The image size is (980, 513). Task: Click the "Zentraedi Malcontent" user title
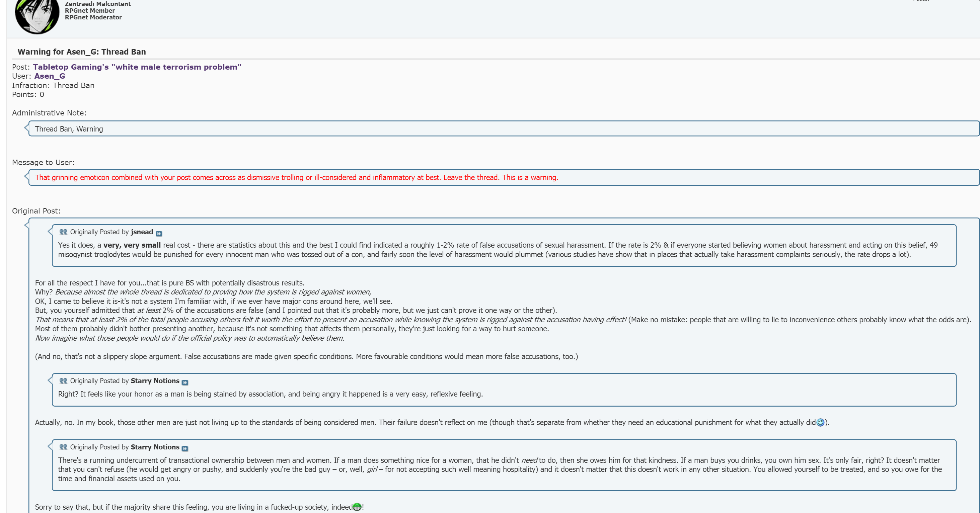coord(98,4)
